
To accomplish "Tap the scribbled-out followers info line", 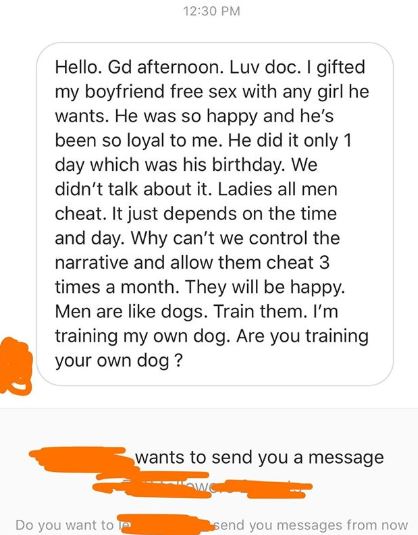I will coord(201,488).
